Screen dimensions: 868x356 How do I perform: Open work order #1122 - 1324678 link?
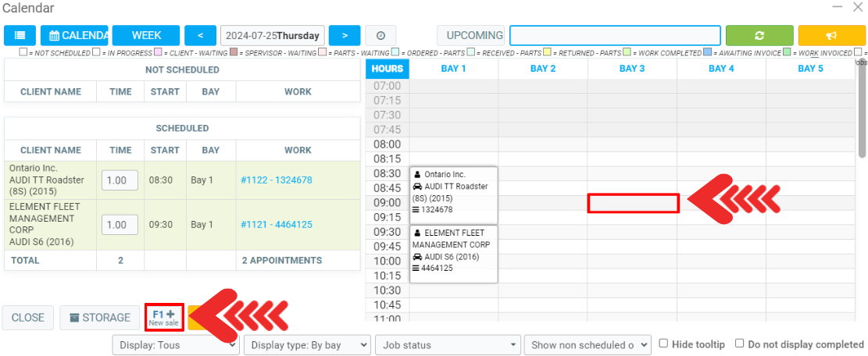click(x=277, y=180)
